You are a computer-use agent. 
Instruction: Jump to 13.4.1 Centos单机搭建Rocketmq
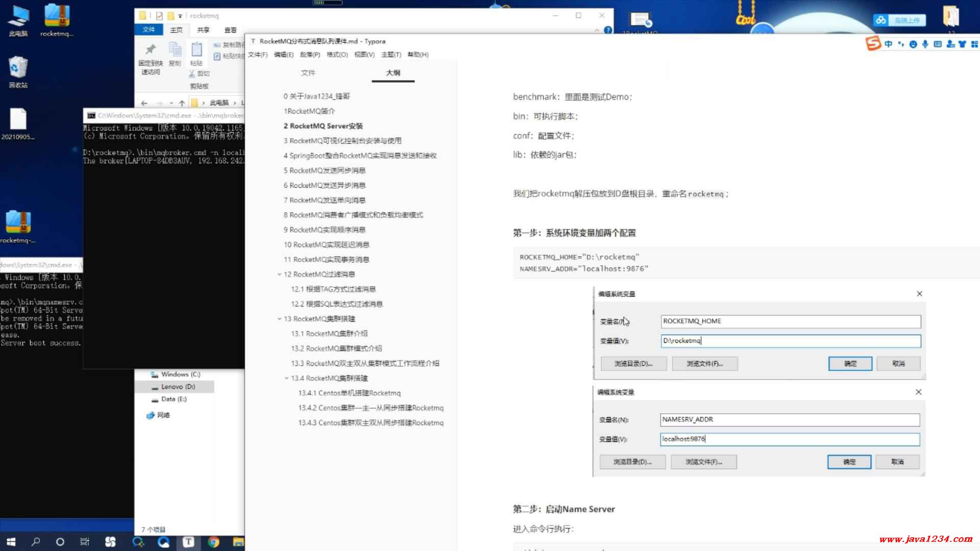point(350,393)
